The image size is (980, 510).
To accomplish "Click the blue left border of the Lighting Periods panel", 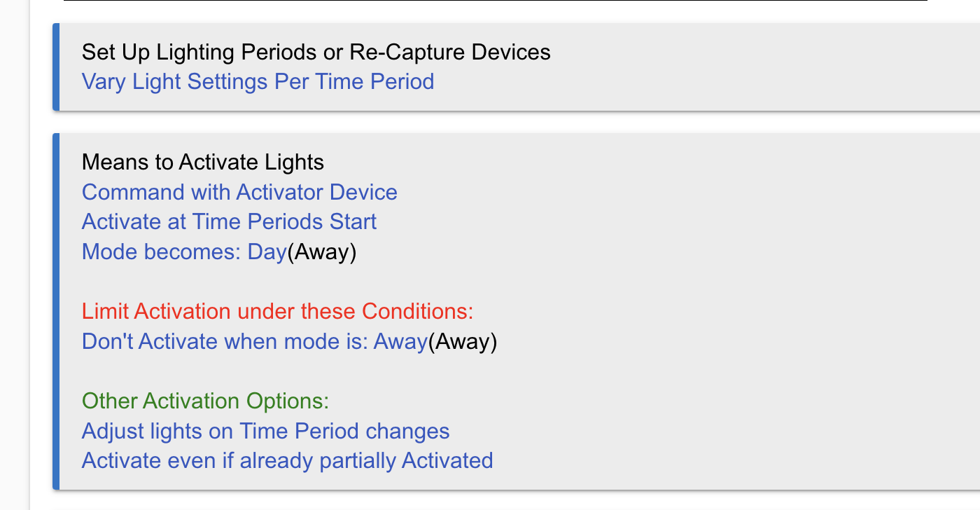I will click(x=56, y=67).
